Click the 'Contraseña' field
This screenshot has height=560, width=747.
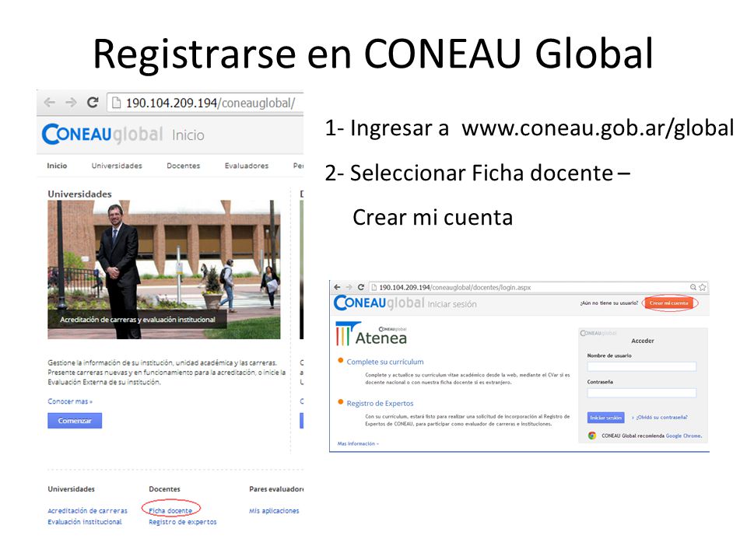642,393
